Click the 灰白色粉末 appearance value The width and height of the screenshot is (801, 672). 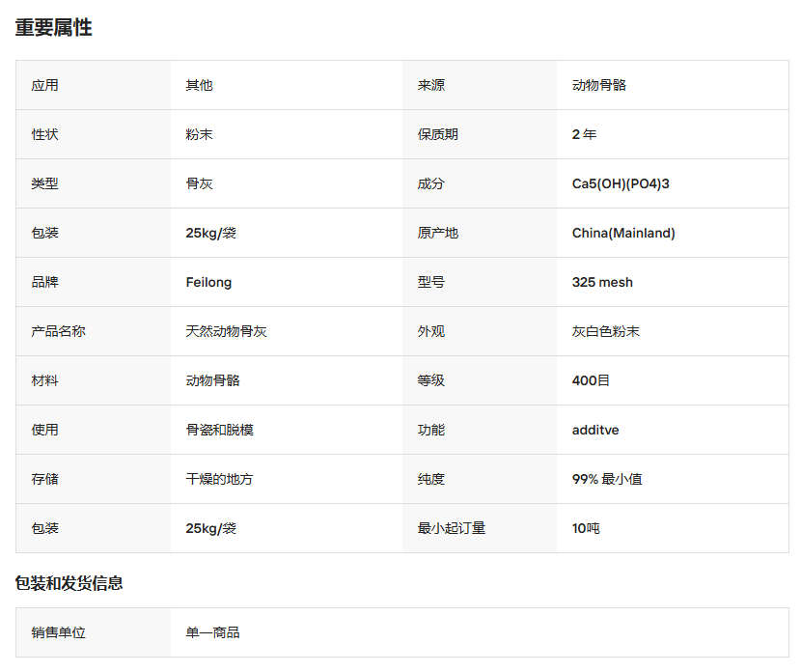(605, 331)
